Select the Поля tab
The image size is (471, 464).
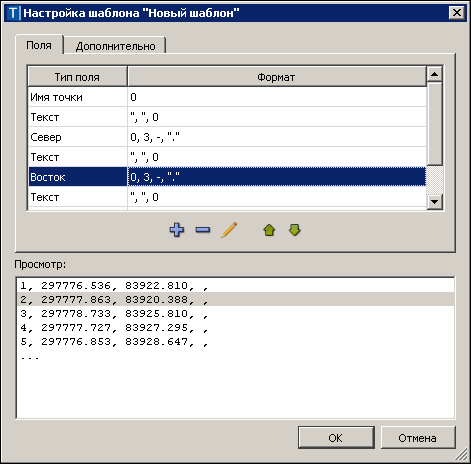pyautogui.click(x=39, y=45)
